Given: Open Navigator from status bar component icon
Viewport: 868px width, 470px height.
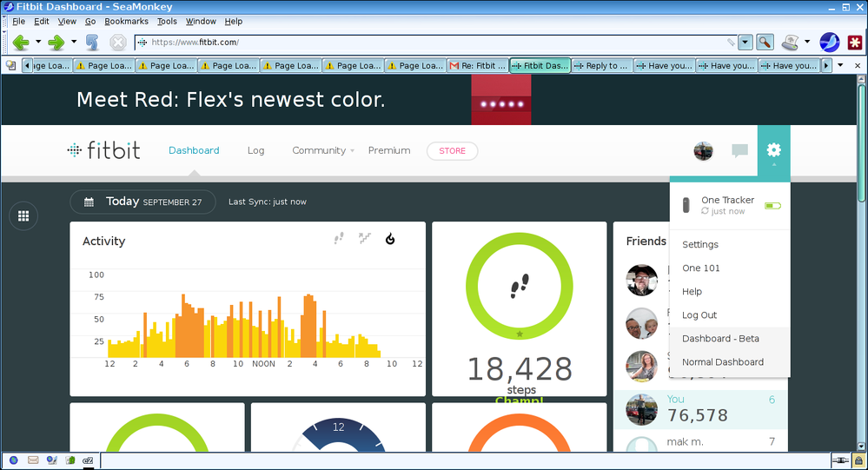Looking at the screenshot, I should [14, 460].
